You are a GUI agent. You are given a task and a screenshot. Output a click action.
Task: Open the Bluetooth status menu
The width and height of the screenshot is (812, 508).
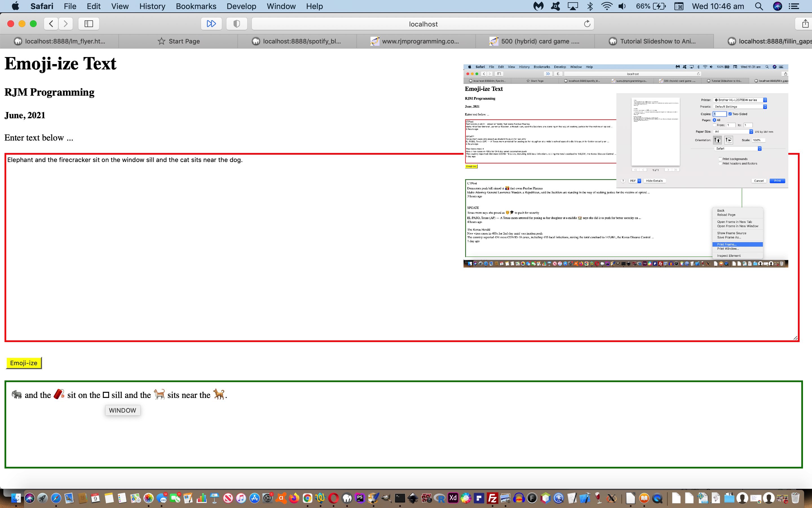pyautogui.click(x=590, y=6)
